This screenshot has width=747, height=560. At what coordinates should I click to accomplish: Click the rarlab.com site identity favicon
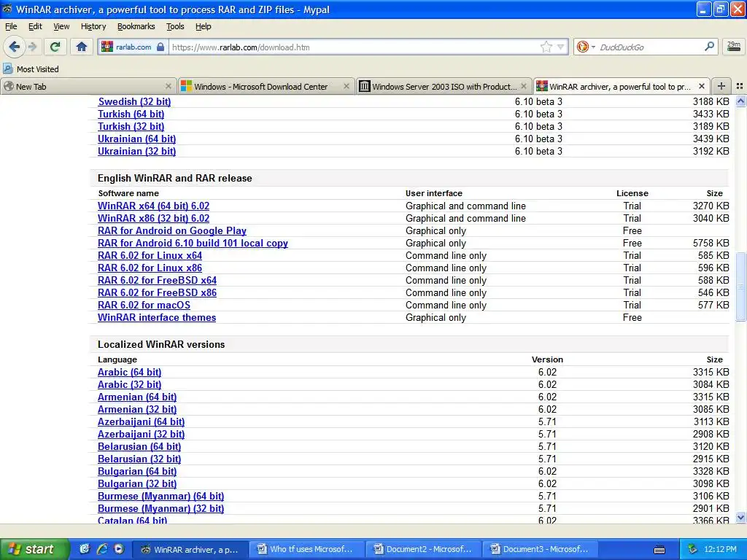point(107,47)
